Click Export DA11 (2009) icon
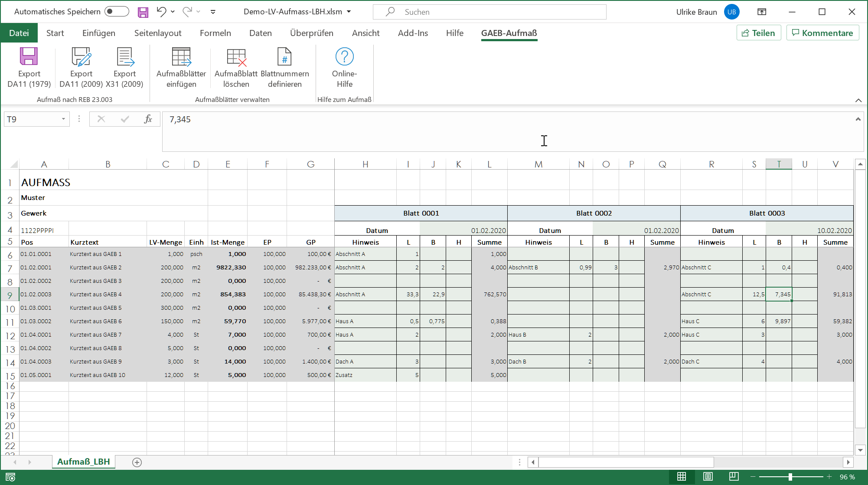This screenshot has height=485, width=868. tap(81, 57)
